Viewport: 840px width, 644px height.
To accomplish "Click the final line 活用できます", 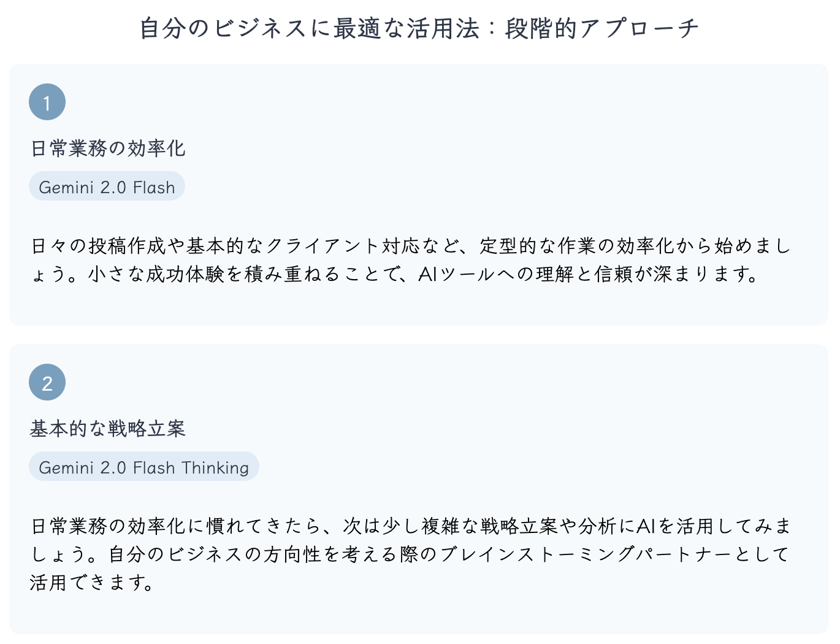I will click(x=92, y=583).
